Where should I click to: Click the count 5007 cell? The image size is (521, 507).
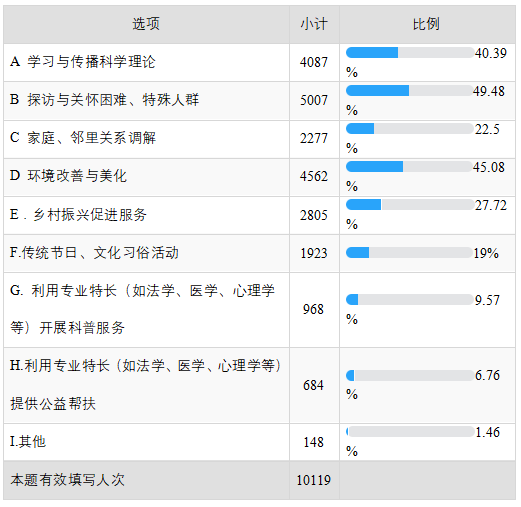(x=314, y=101)
